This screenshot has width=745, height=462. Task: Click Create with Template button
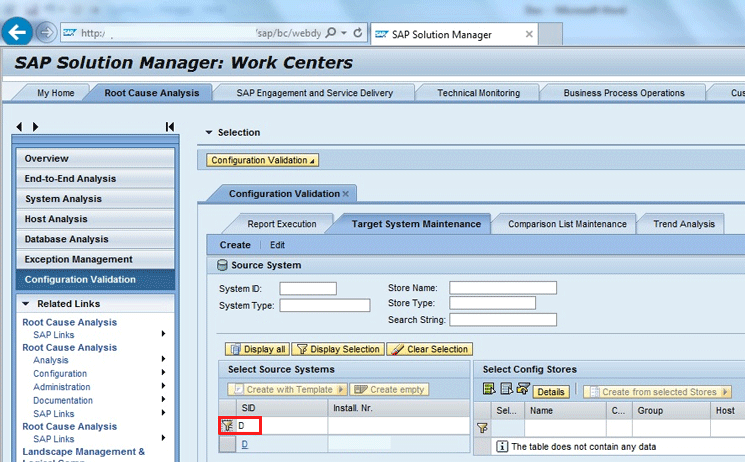[x=287, y=389]
